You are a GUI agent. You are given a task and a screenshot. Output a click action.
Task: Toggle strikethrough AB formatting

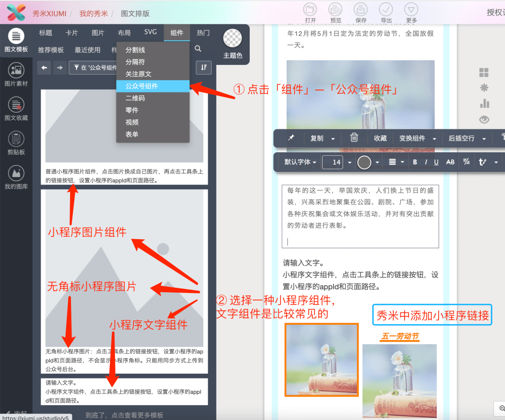450,162
